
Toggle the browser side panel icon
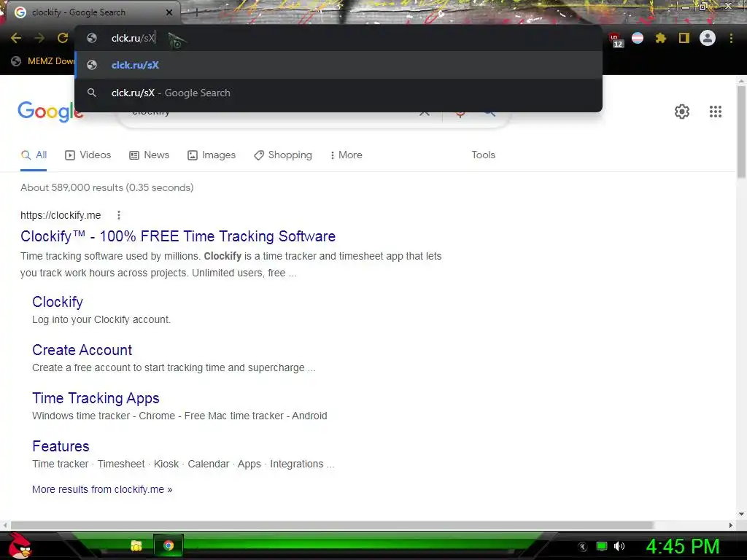coord(684,38)
